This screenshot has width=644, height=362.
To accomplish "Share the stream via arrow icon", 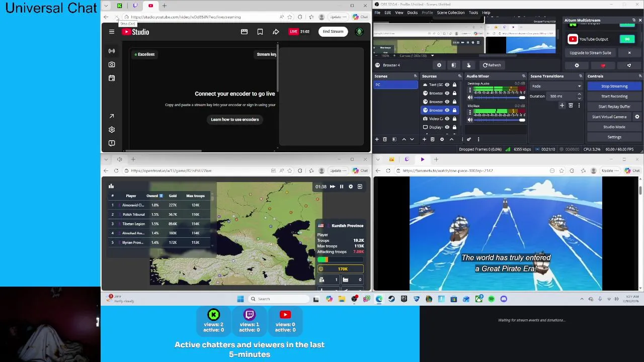I will point(276,32).
